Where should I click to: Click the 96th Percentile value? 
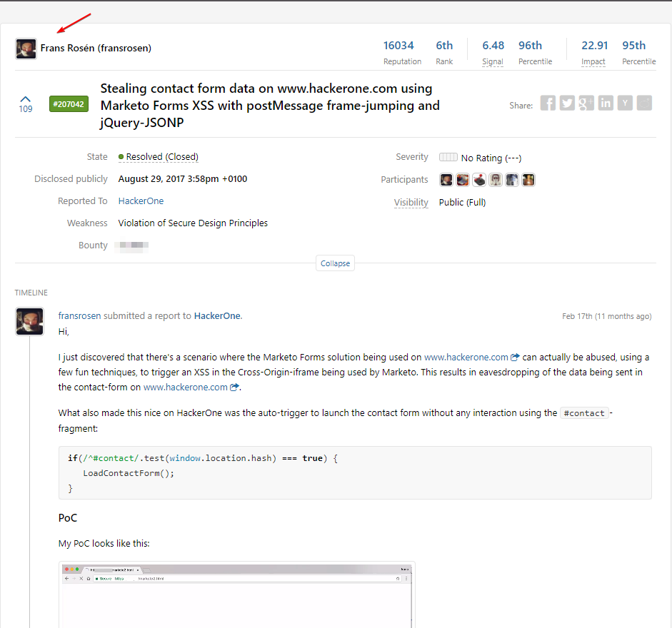530,46
